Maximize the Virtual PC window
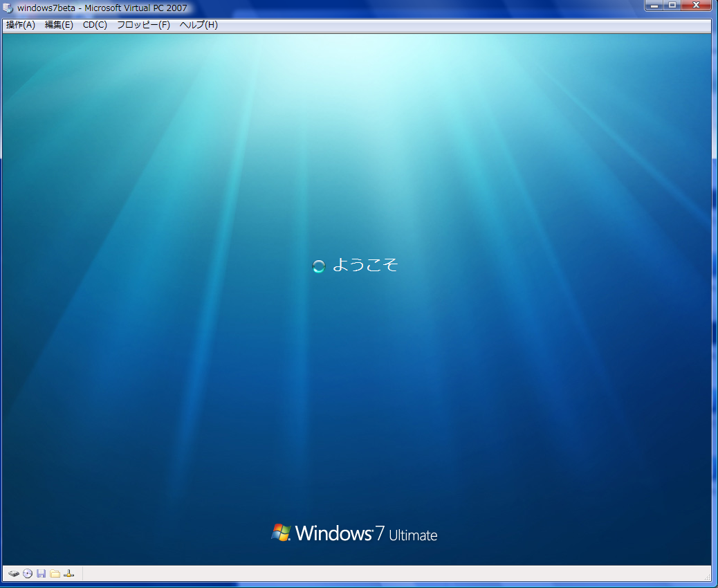Viewport: 718px width, 588px height. pyautogui.click(x=672, y=5)
